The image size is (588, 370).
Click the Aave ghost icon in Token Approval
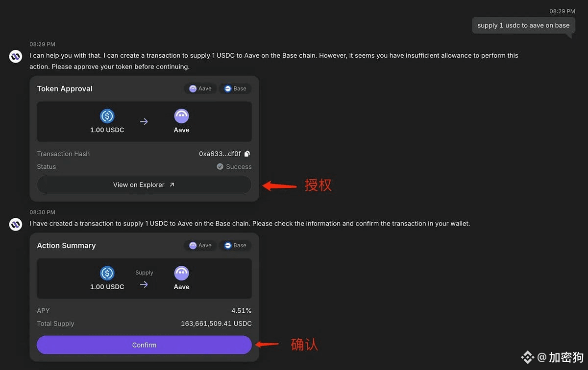tap(181, 116)
